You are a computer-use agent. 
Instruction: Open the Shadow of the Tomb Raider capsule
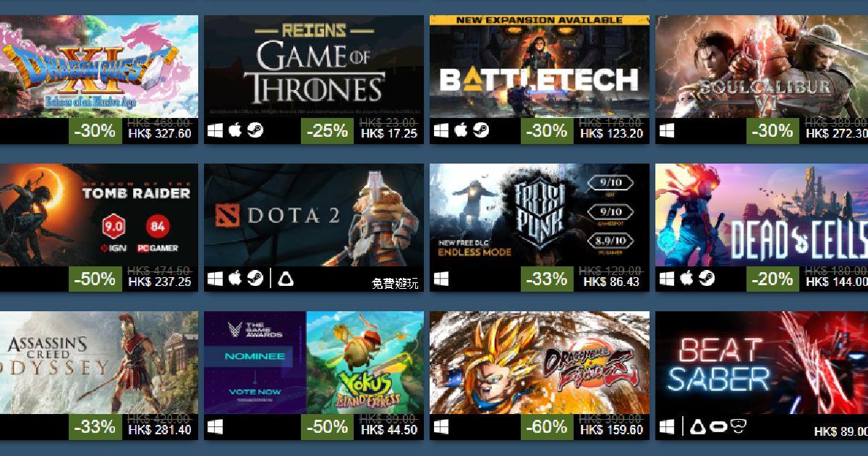point(98,214)
